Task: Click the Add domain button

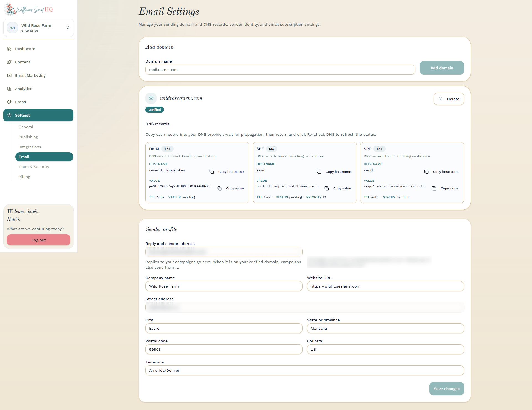Action: click(442, 68)
